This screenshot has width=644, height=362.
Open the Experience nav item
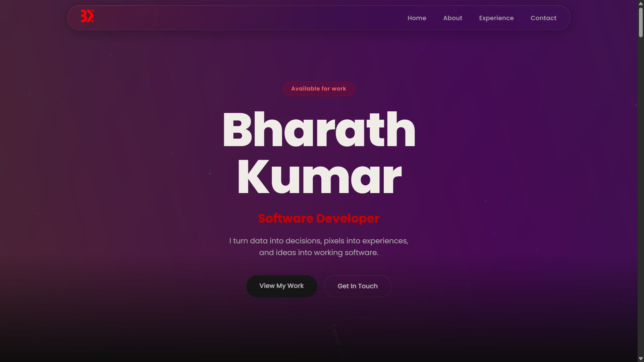[496, 18]
